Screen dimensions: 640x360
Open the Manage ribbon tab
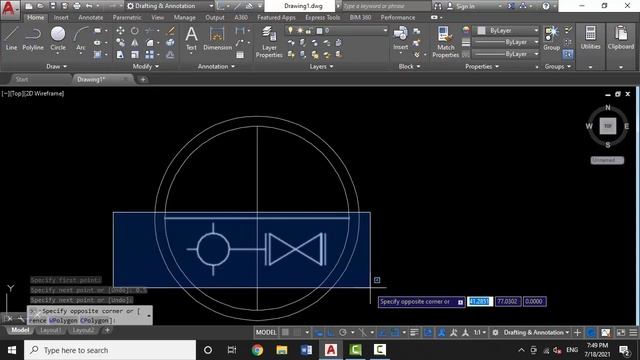(184, 18)
